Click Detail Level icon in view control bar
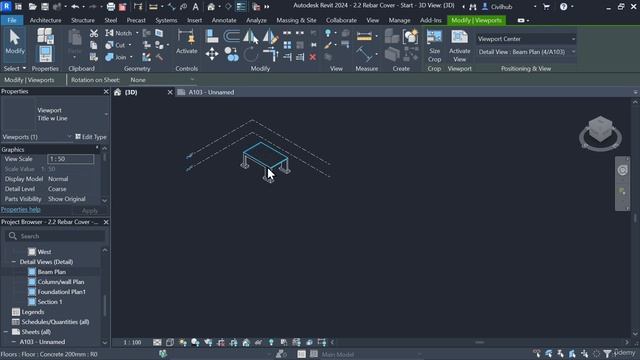Image resolution: width=640 pixels, height=360 pixels. 157,342
